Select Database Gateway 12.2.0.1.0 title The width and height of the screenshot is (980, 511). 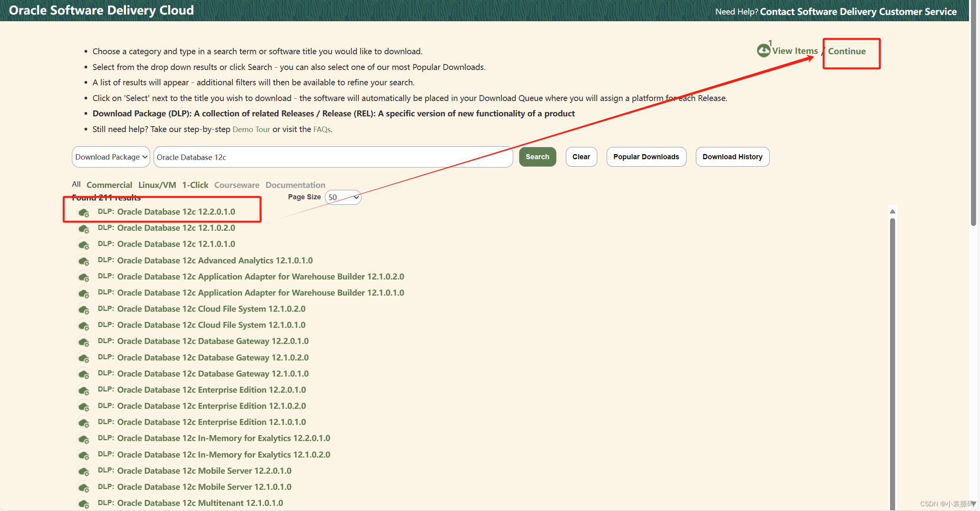coord(213,341)
